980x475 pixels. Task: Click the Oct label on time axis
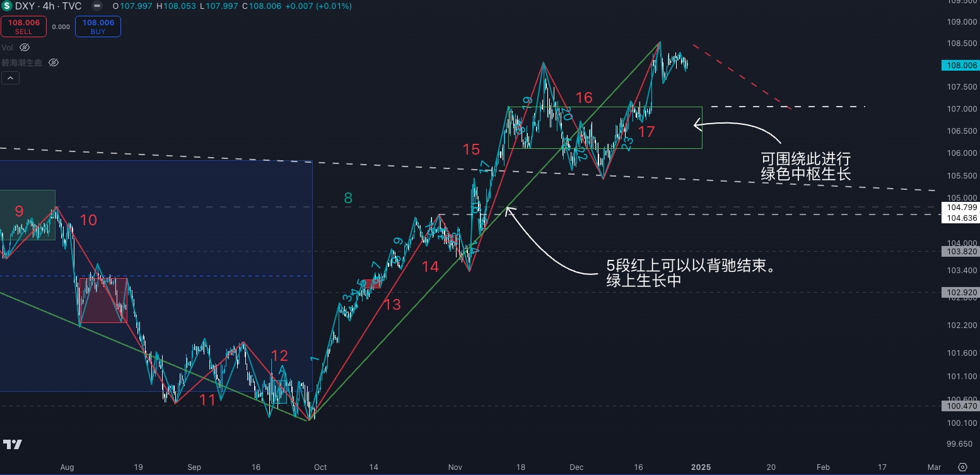pyautogui.click(x=320, y=467)
